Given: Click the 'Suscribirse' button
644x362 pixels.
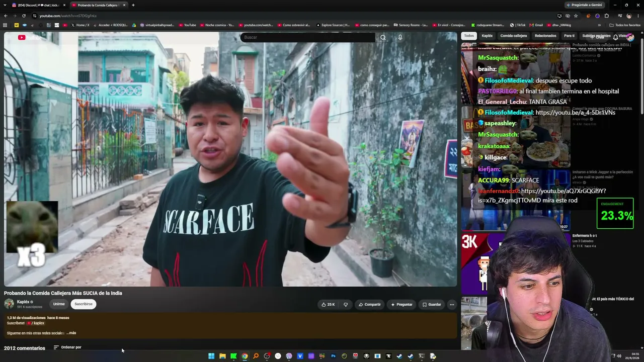Looking at the screenshot, I should pos(84,304).
